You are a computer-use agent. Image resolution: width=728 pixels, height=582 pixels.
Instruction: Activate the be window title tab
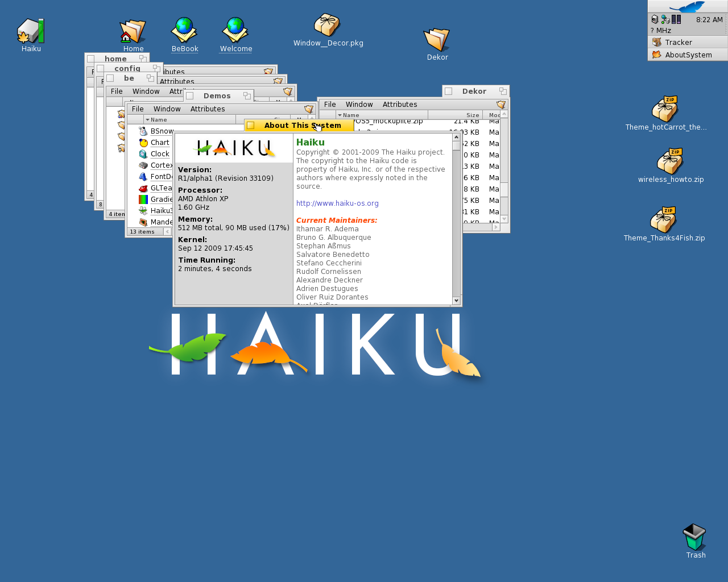tap(130, 78)
